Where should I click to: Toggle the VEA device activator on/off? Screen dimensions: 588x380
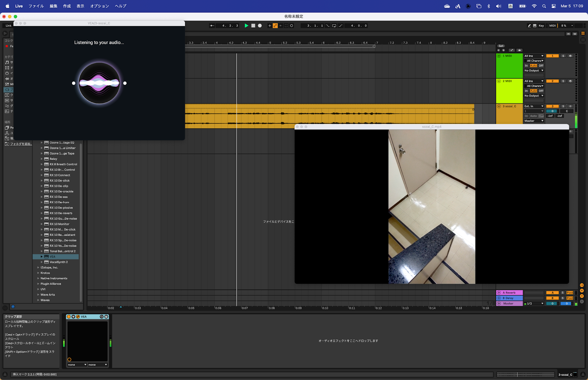[x=69, y=317]
